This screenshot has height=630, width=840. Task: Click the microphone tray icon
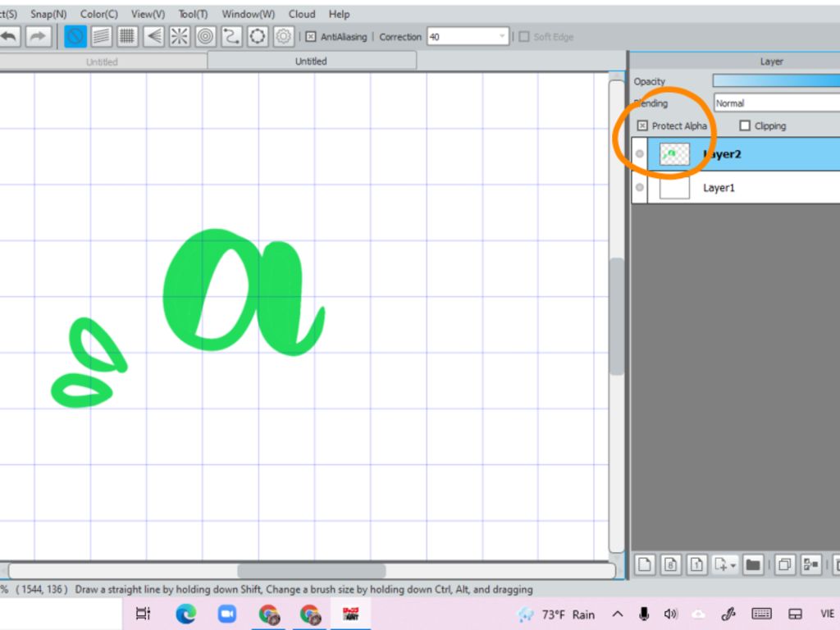click(x=644, y=614)
